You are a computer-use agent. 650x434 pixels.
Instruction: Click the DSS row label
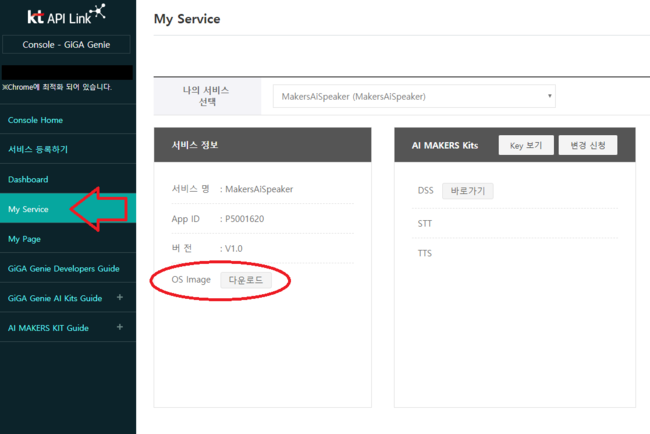pyautogui.click(x=426, y=191)
